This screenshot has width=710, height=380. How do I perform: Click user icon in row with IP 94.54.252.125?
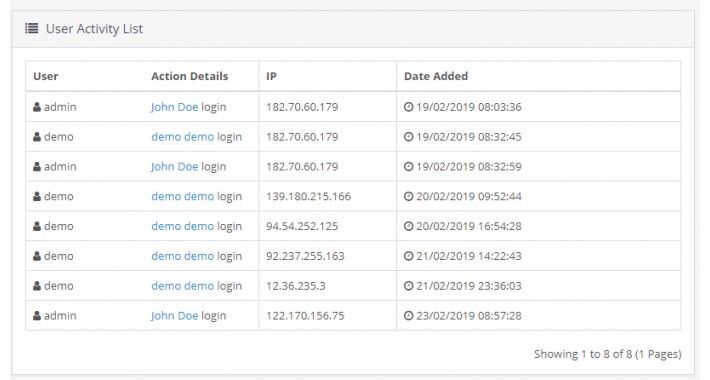click(x=37, y=226)
